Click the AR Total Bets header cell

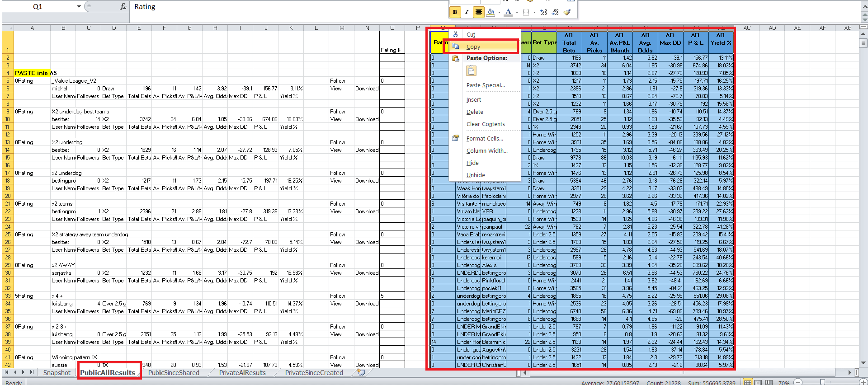[x=569, y=42]
